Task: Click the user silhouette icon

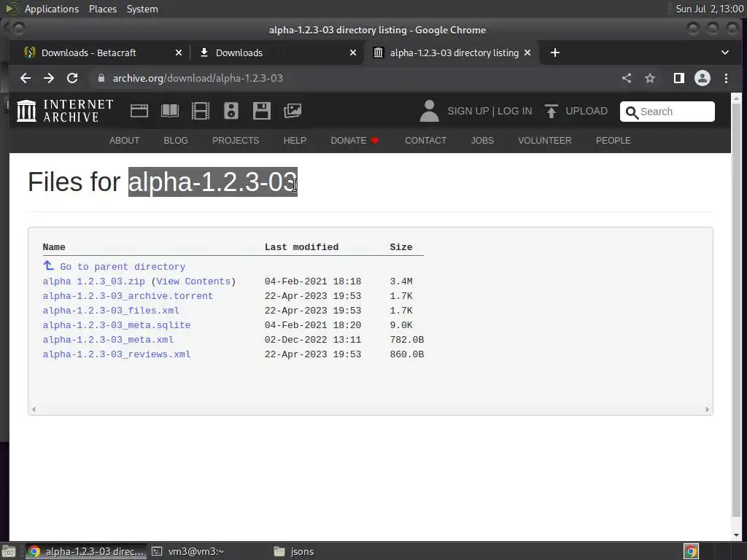Action: click(x=429, y=111)
